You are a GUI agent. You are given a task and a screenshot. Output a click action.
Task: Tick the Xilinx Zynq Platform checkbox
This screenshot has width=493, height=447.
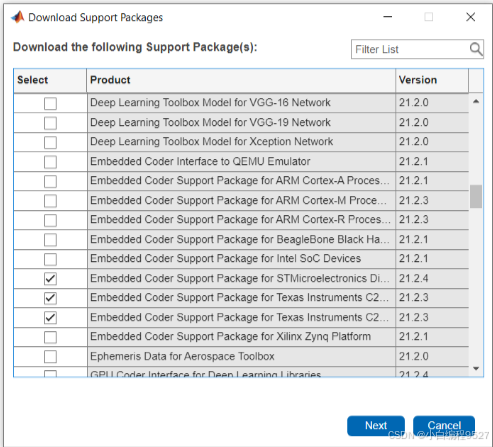pos(50,337)
